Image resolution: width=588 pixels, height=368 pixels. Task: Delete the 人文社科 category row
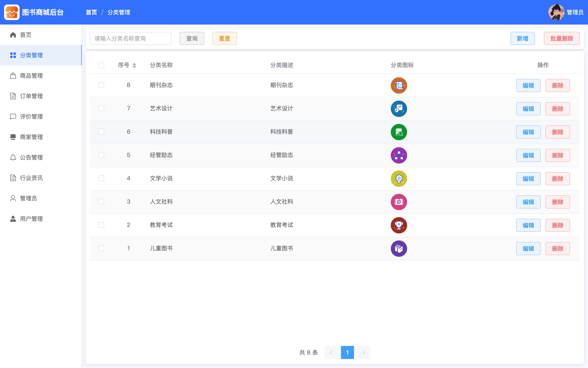pos(558,202)
